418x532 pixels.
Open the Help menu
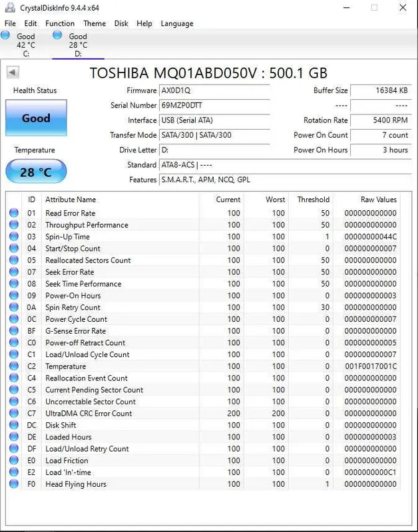tap(144, 23)
